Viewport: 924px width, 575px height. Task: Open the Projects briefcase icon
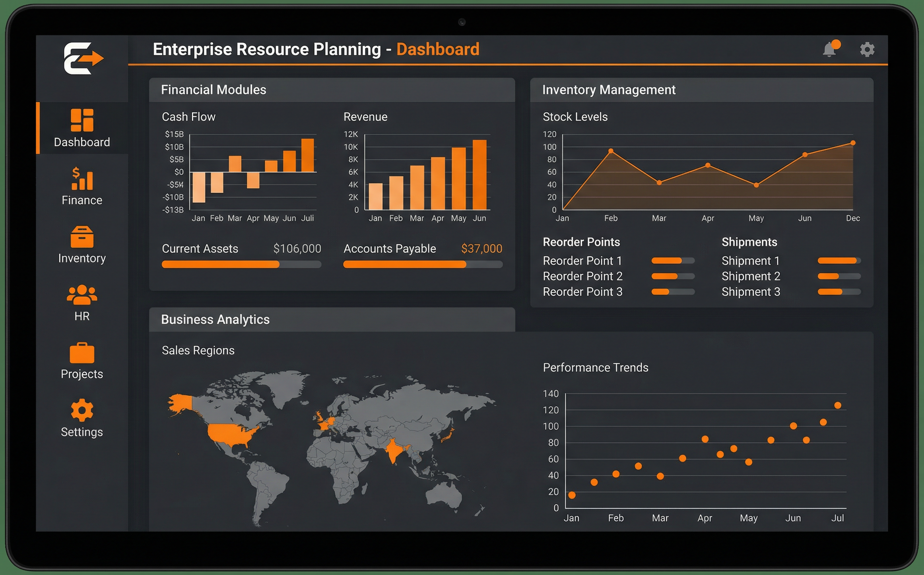pyautogui.click(x=81, y=354)
